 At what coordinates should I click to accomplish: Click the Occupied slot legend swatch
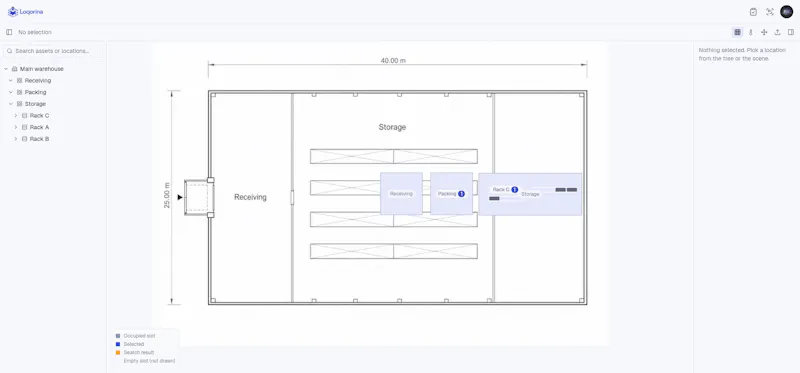click(x=118, y=336)
